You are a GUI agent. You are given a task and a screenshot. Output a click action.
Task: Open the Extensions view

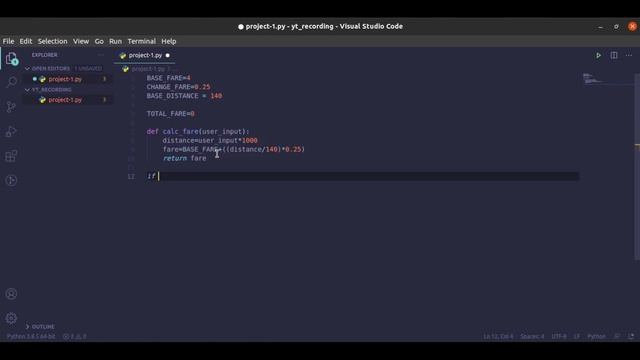pyautogui.click(x=11, y=156)
